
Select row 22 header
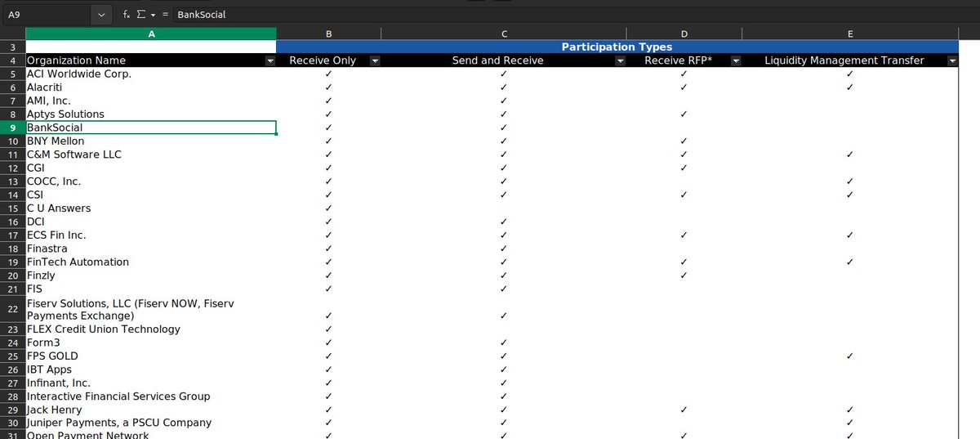pos(13,309)
